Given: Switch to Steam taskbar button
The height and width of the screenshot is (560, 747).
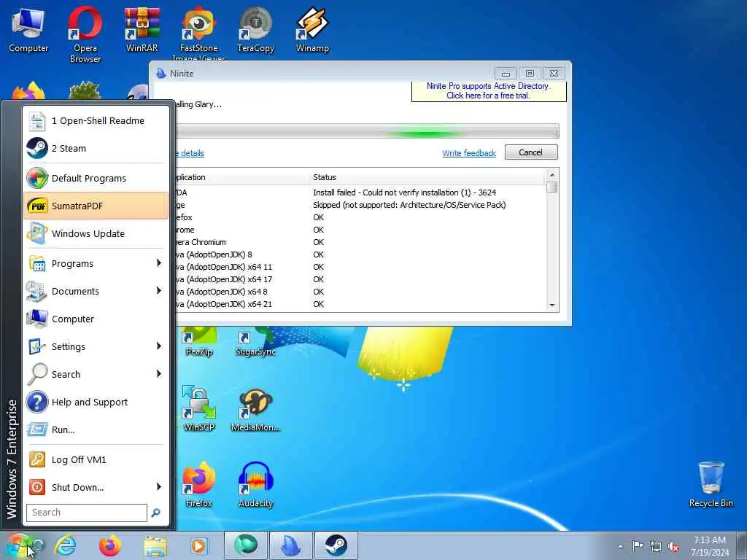Looking at the screenshot, I should [x=336, y=545].
